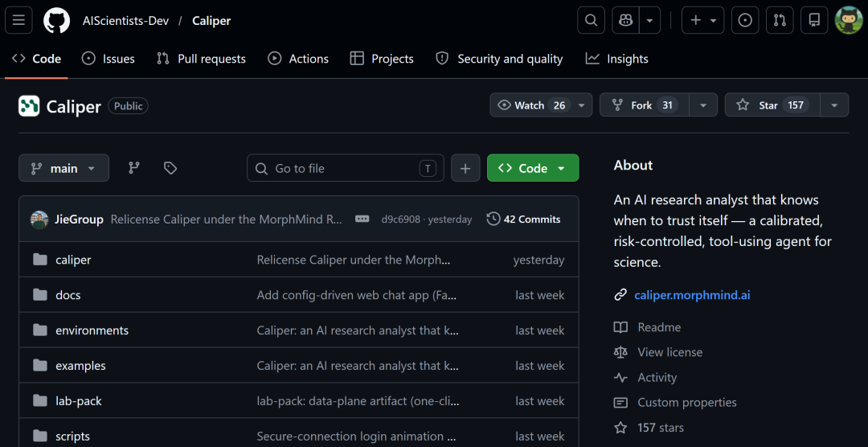The image size is (868, 447).
Task: Open the caliper folder
Action: [x=73, y=260]
